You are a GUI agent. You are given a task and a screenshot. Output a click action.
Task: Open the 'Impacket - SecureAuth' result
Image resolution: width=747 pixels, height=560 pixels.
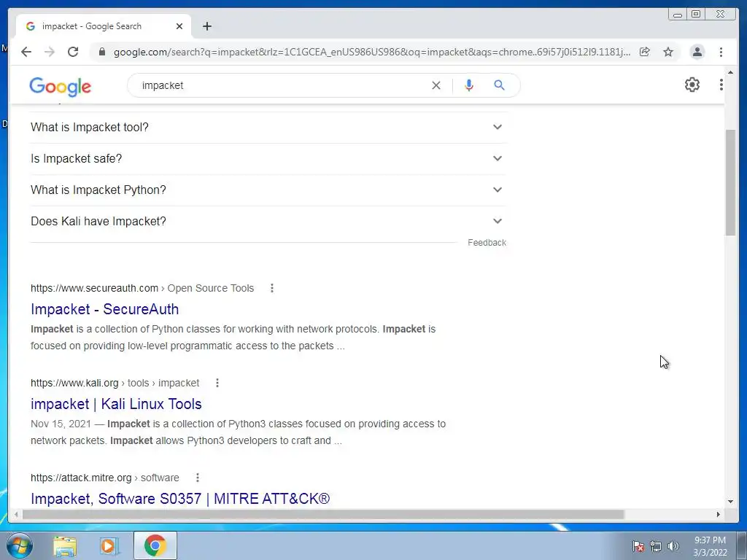point(105,309)
